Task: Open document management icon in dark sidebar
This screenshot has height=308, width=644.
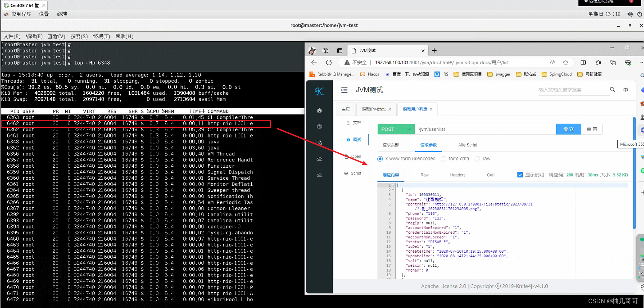Action: click(319, 143)
